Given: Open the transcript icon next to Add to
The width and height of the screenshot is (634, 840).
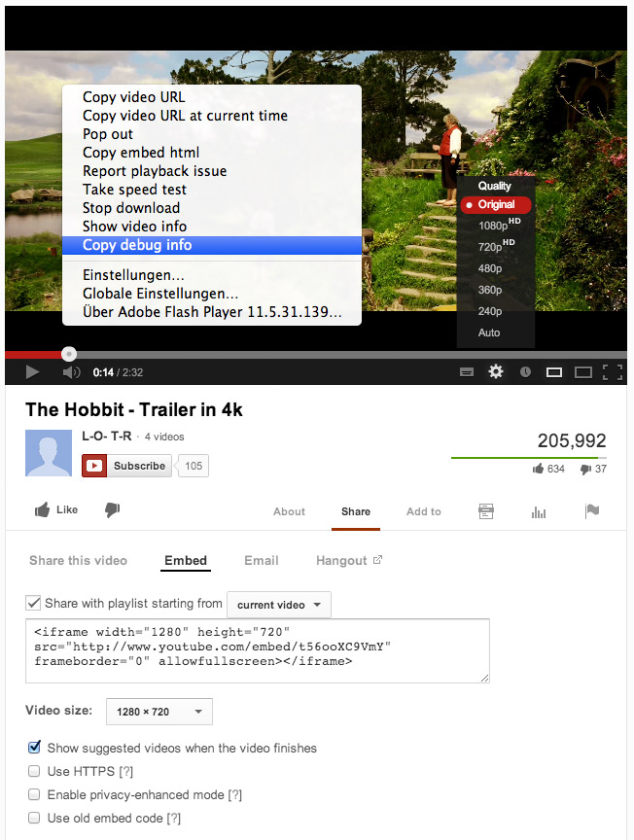Looking at the screenshot, I should pyautogui.click(x=486, y=511).
